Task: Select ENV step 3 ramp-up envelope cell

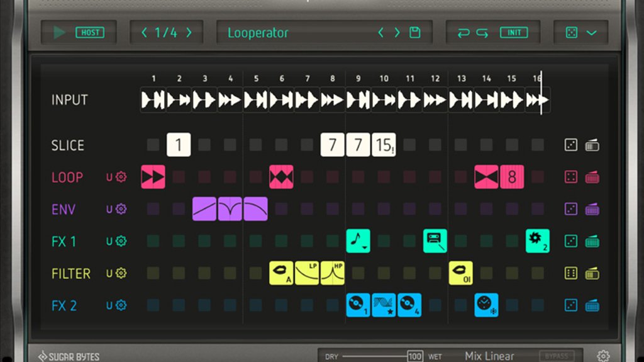Action: click(204, 209)
